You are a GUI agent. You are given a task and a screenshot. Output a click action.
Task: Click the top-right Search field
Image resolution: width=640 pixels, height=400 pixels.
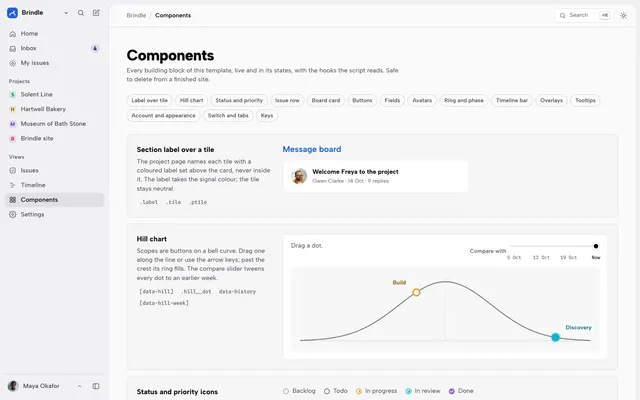(x=584, y=16)
